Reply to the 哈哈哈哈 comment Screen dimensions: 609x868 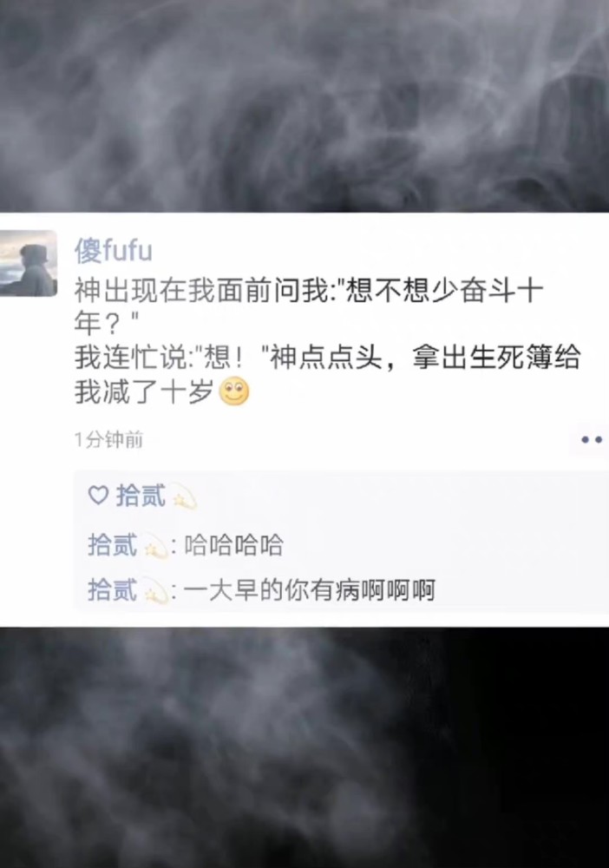click(x=233, y=545)
